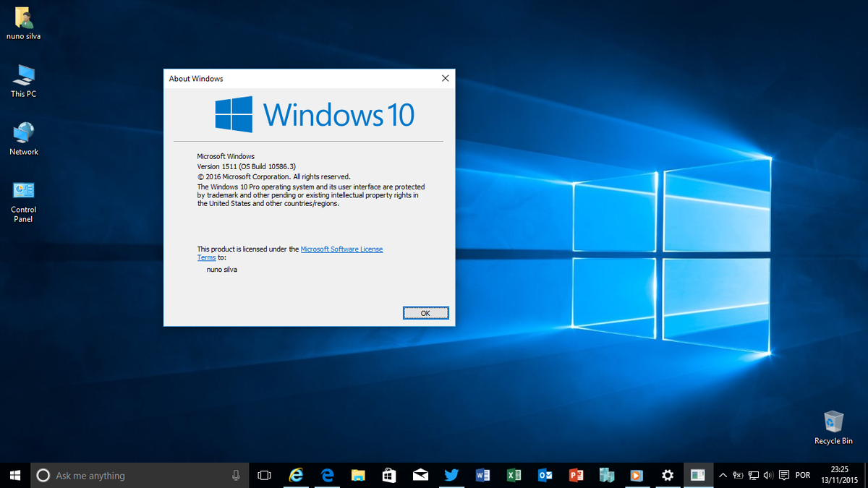Open the Start menu
This screenshot has width=868, height=488.
click(x=14, y=475)
